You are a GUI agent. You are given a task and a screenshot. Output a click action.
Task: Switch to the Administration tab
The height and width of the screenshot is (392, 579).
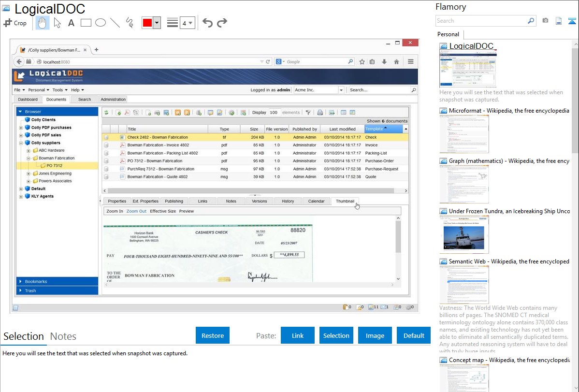[113, 100]
